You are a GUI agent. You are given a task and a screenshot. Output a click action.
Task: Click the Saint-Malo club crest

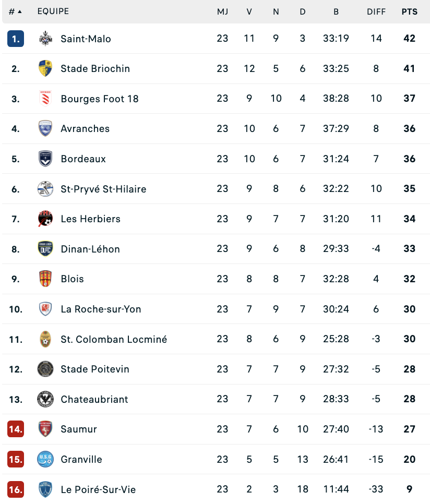coord(45,39)
